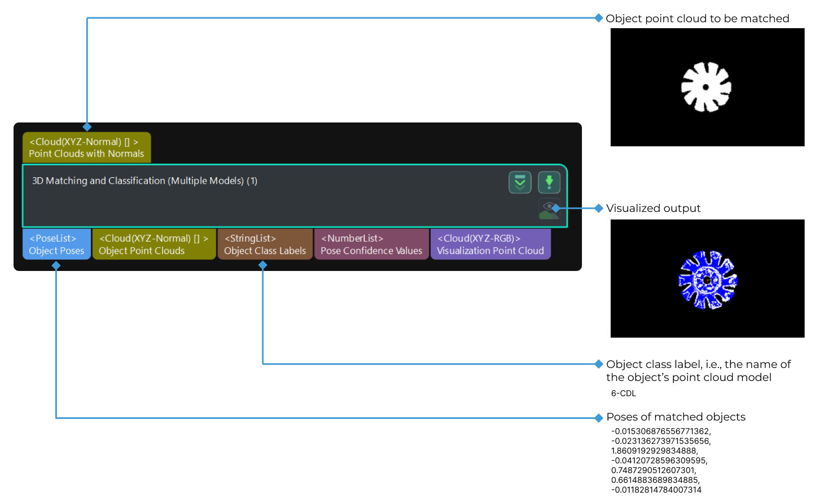Open the object point cloud preview image
This screenshot has height=504, width=816.
[707, 87]
